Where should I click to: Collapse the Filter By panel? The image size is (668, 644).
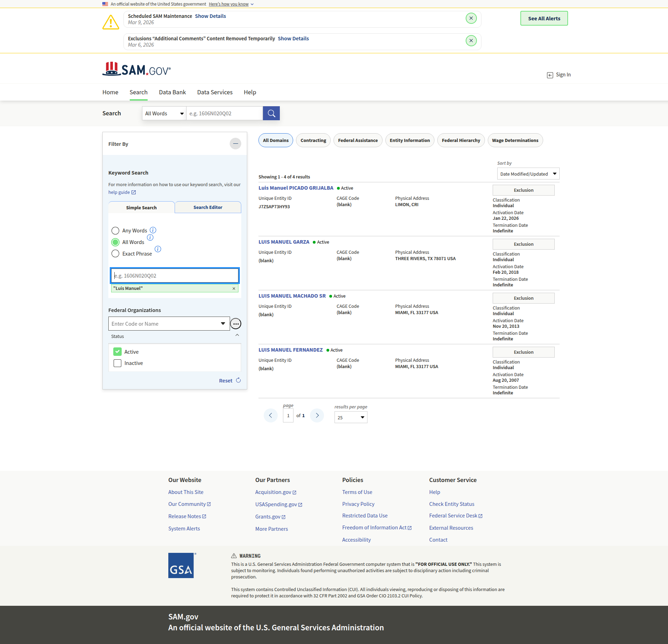click(x=235, y=144)
